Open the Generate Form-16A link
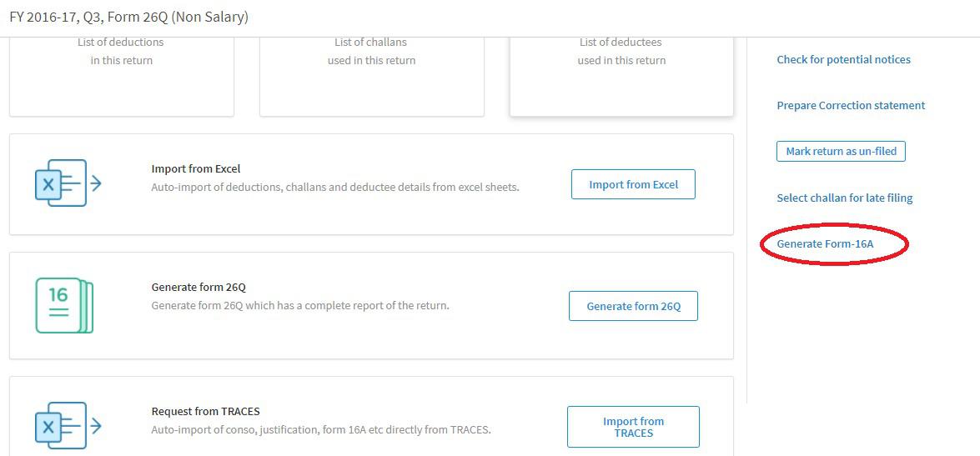This screenshot has width=980, height=456. [x=825, y=243]
